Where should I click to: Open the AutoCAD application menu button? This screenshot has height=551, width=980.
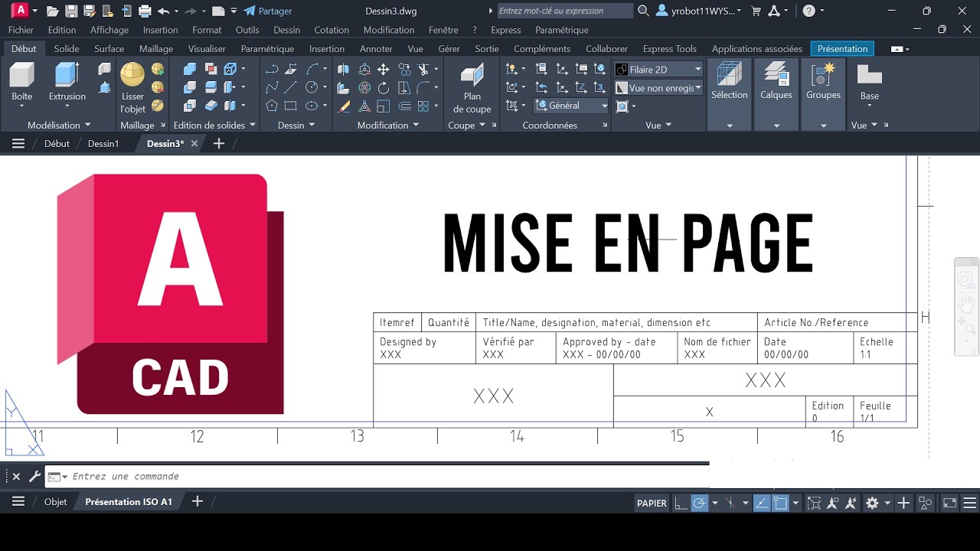20,11
